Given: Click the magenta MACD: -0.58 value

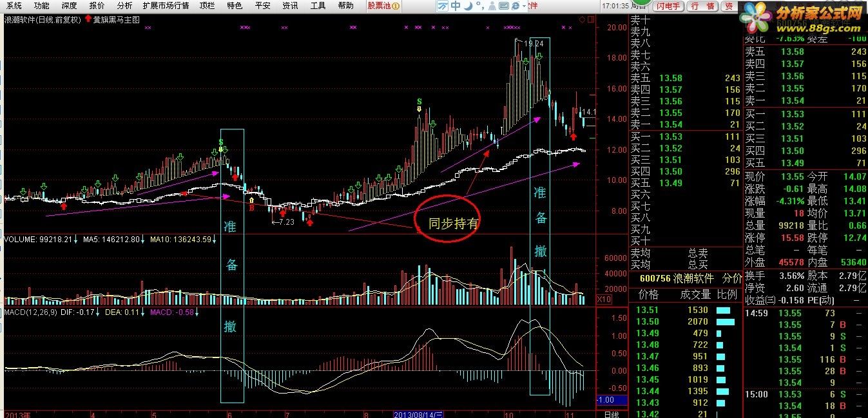Looking at the screenshot, I should [172, 312].
